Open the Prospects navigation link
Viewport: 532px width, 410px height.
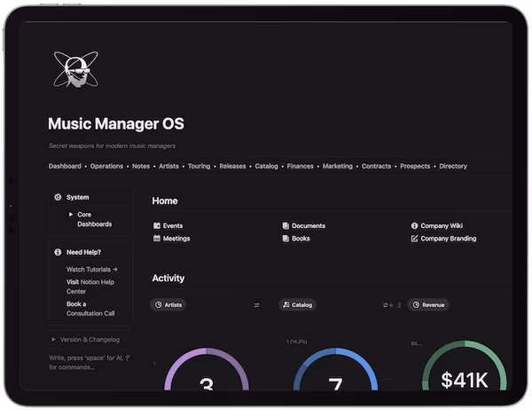pyautogui.click(x=415, y=166)
